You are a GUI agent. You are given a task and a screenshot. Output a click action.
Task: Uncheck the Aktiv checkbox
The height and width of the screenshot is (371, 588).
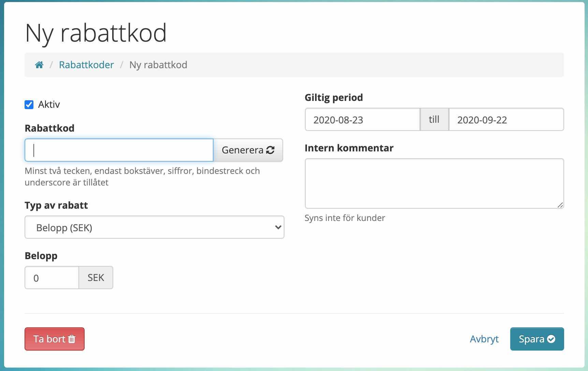click(29, 105)
